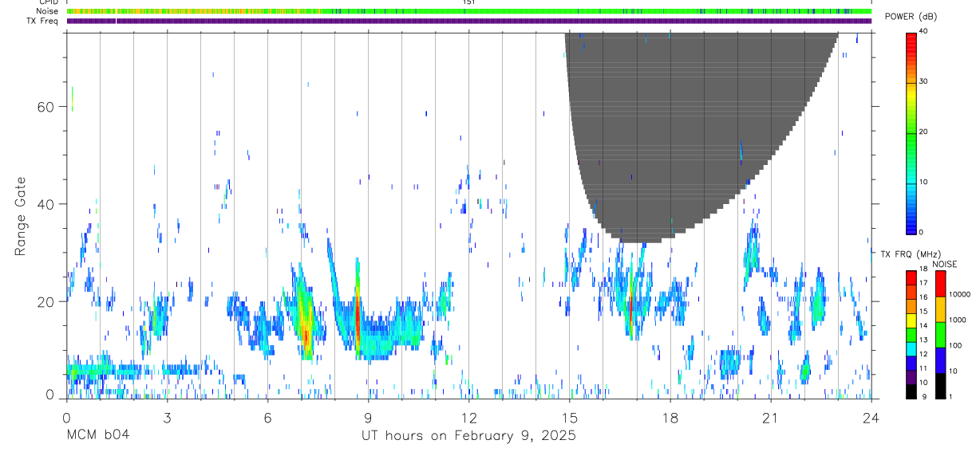The height and width of the screenshot is (452, 980).
Task: Click the power colorbar gradient scale
Action: 911,132
